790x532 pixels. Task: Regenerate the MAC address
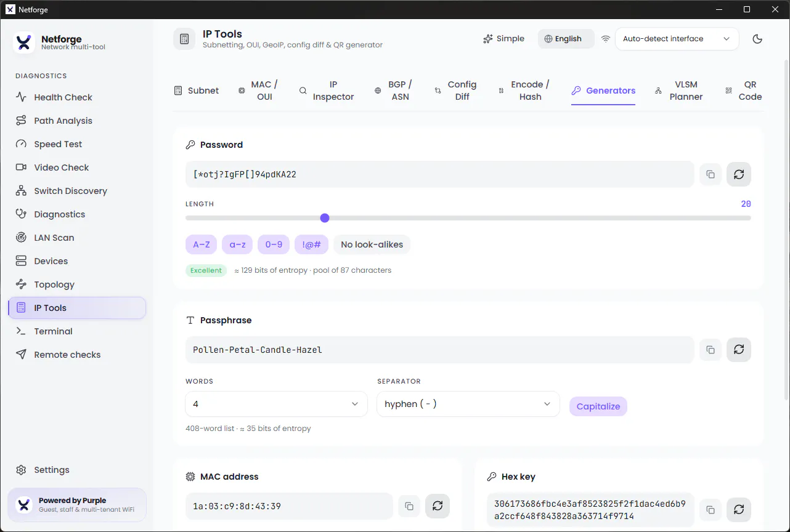[x=438, y=506]
